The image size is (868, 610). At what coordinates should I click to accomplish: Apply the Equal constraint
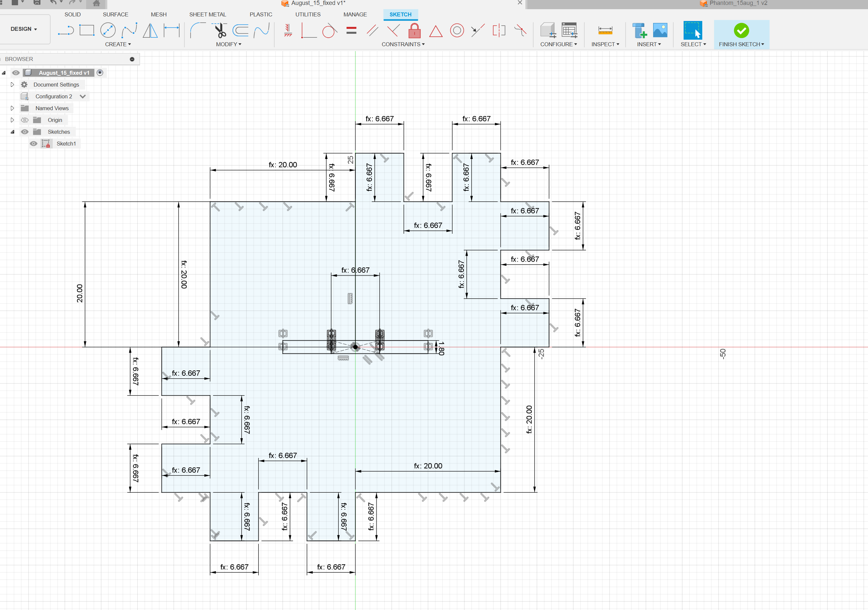pyautogui.click(x=351, y=30)
